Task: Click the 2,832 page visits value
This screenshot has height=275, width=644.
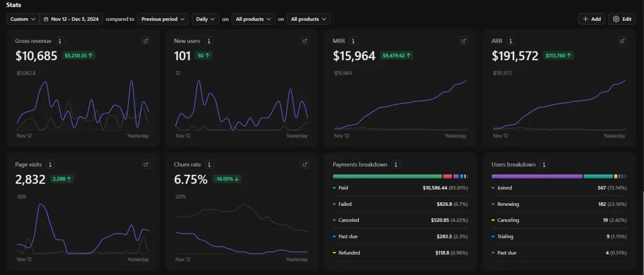Action: pyautogui.click(x=31, y=180)
